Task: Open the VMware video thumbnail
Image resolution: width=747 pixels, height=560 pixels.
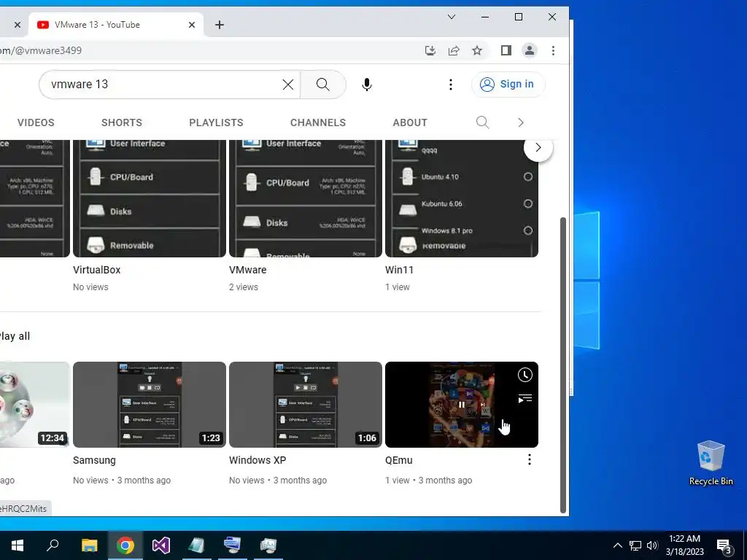Action: coord(306,198)
